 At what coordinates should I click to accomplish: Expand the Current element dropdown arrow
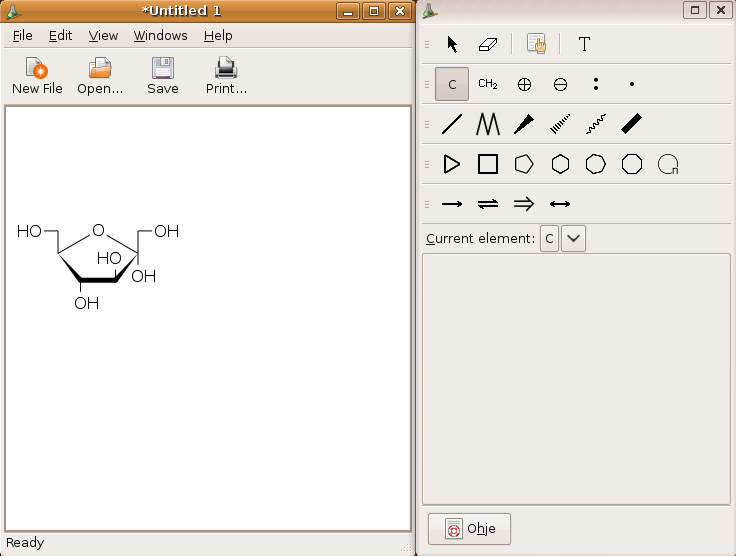pos(574,239)
